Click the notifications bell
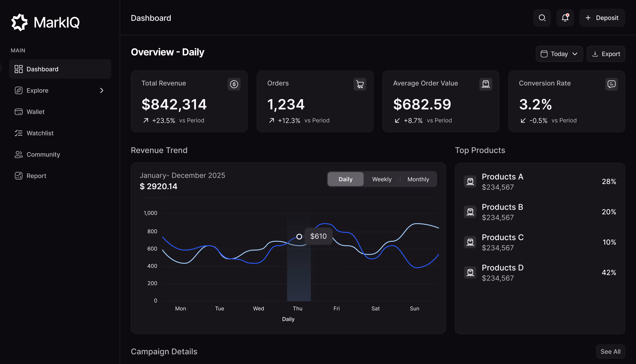Viewport: 636px width, 364px height. [565, 18]
